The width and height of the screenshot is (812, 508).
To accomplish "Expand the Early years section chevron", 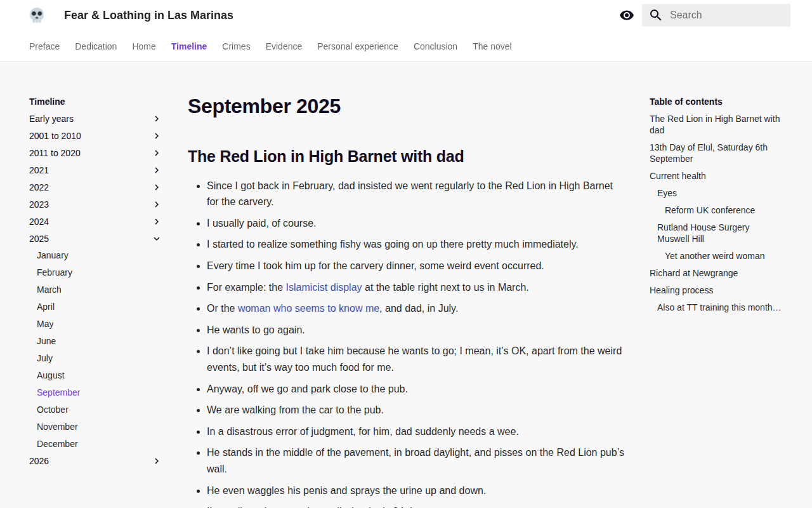I will [157, 119].
